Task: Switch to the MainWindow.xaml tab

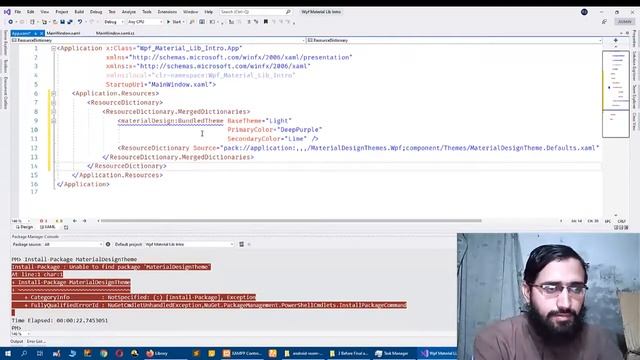Action: pos(63,33)
